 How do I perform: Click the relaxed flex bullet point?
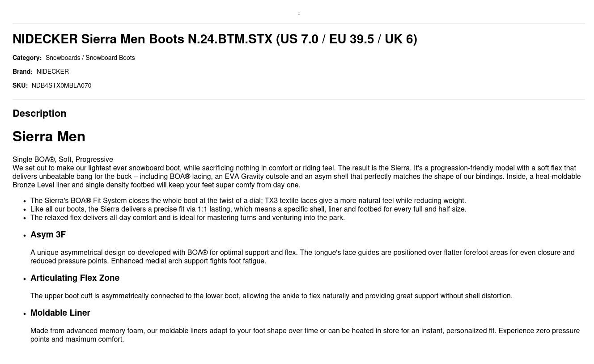coord(187,218)
